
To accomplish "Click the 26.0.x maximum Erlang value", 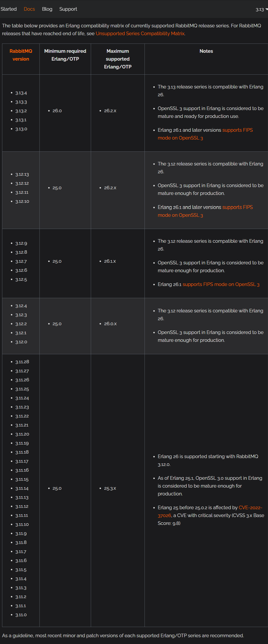I will click(110, 324).
